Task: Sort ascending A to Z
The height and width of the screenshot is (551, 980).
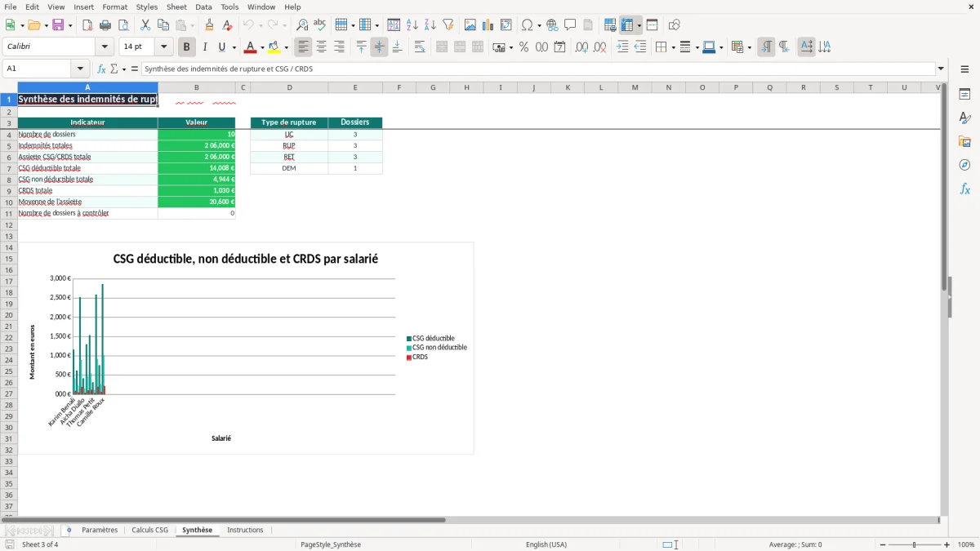Action: [x=412, y=25]
